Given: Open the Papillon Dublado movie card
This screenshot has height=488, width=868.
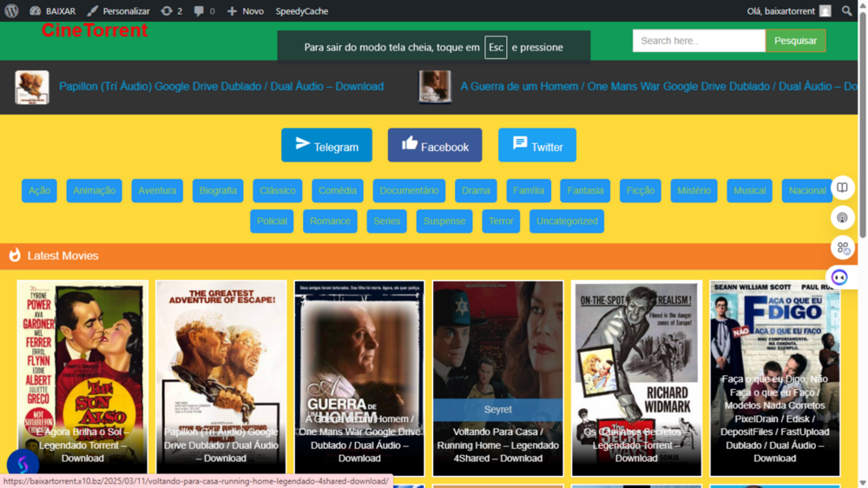Looking at the screenshot, I should point(220,379).
